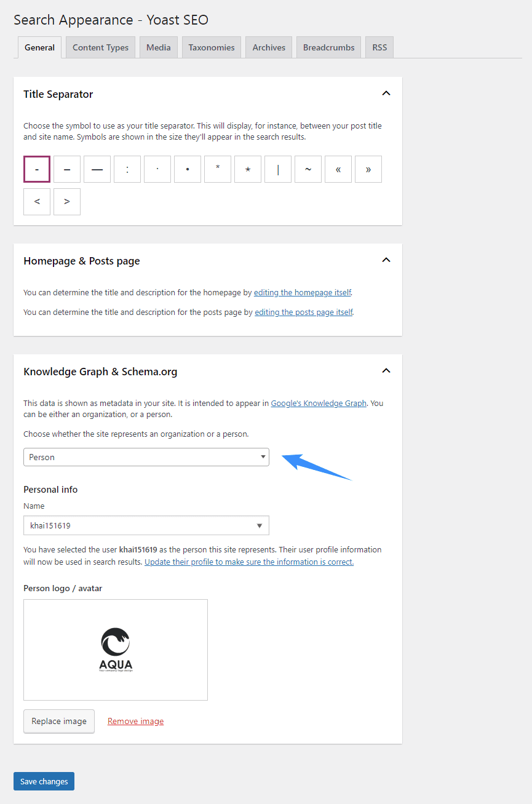Select the RSS tab
Screen dimensions: 532x804
[x=379, y=47]
